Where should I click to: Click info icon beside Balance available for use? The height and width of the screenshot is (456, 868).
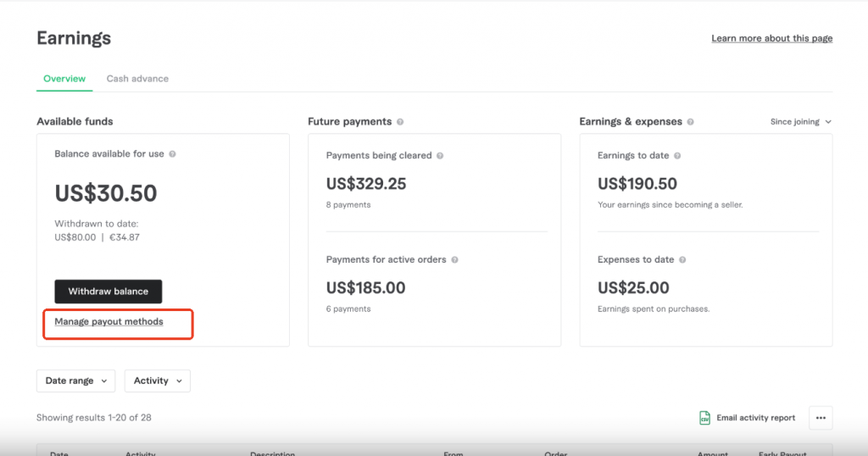(173, 154)
